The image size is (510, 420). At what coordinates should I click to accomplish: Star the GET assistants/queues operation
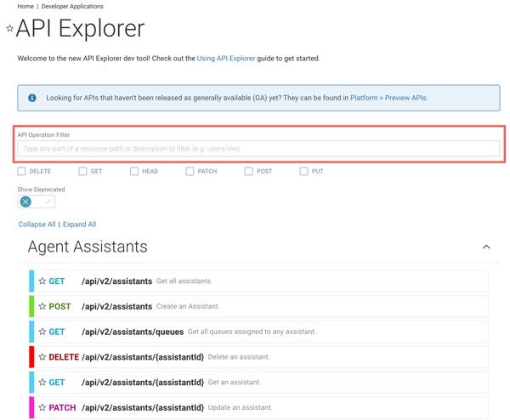click(42, 332)
